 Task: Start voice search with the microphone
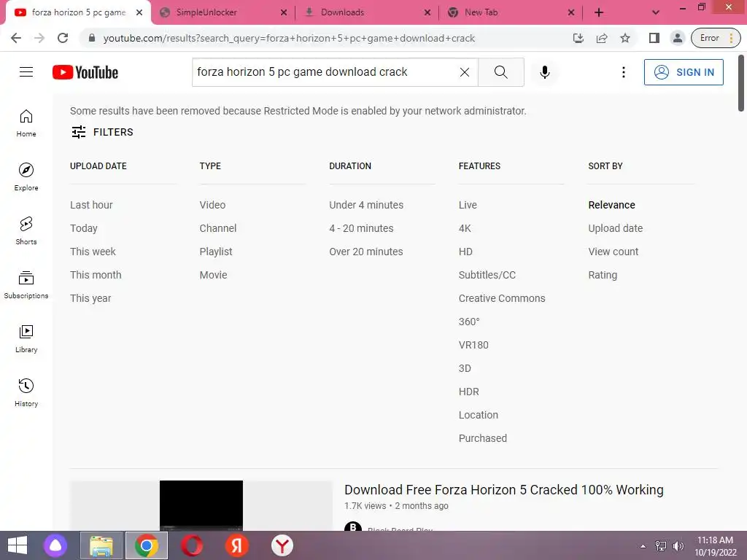click(544, 72)
